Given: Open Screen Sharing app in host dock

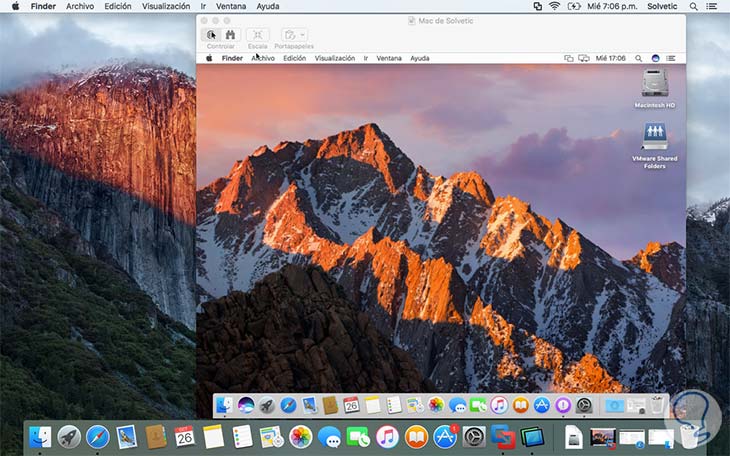Looking at the screenshot, I should coord(532,437).
